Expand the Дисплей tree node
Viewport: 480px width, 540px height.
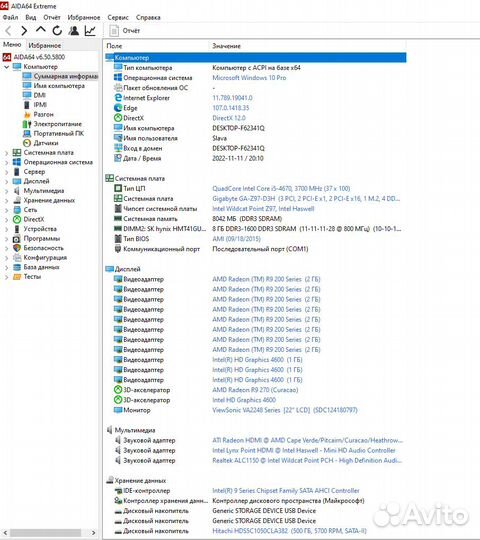(7, 181)
